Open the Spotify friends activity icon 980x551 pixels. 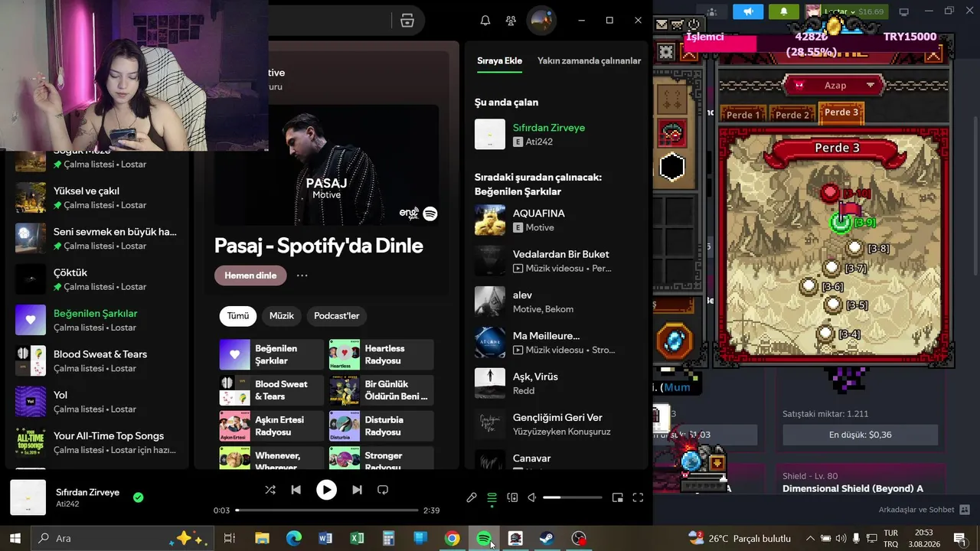coord(511,21)
